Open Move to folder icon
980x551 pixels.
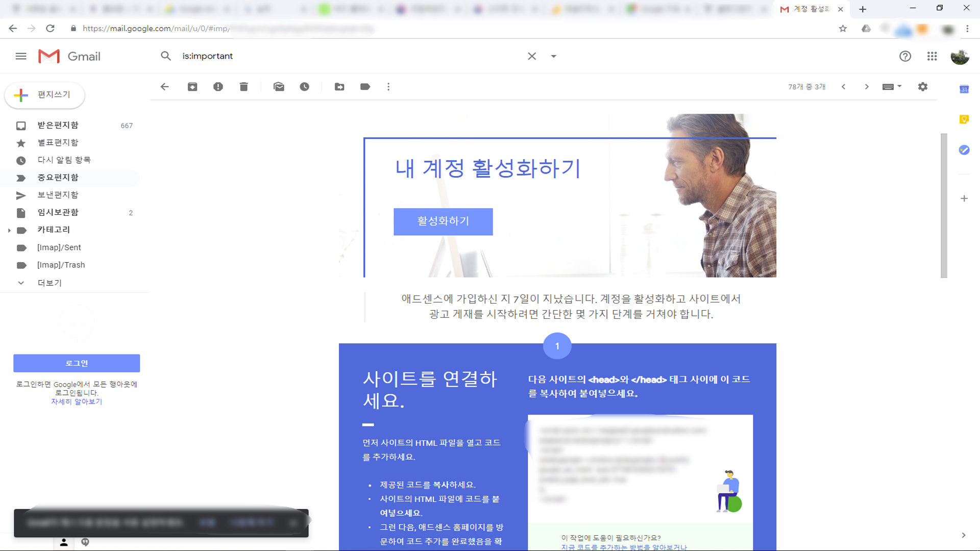[339, 87]
